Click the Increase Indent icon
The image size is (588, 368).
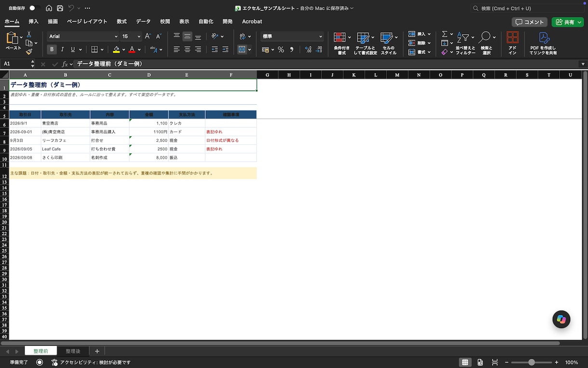225,49
